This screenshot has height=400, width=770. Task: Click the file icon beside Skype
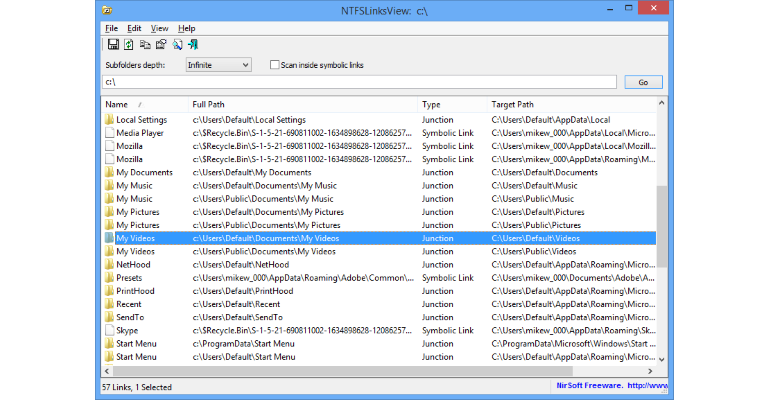point(109,330)
